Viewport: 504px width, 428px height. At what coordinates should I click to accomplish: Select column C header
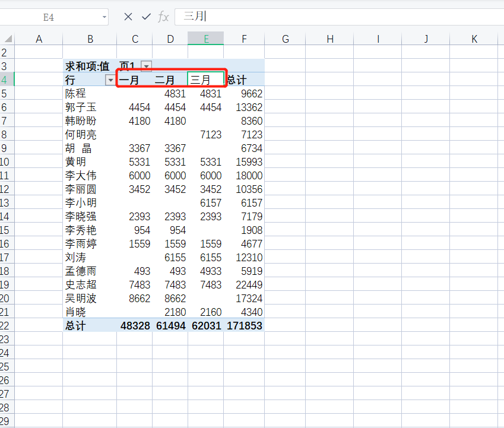(x=135, y=39)
